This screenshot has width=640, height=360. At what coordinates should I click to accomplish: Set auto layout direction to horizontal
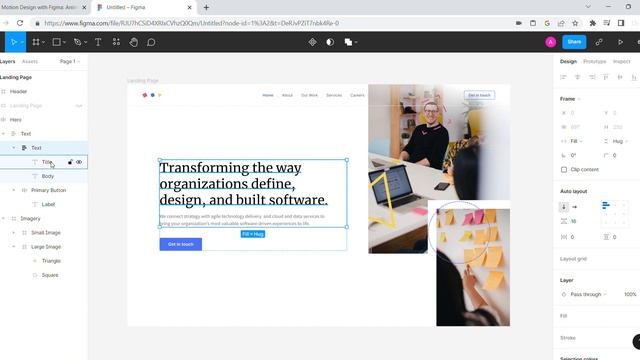575,207
